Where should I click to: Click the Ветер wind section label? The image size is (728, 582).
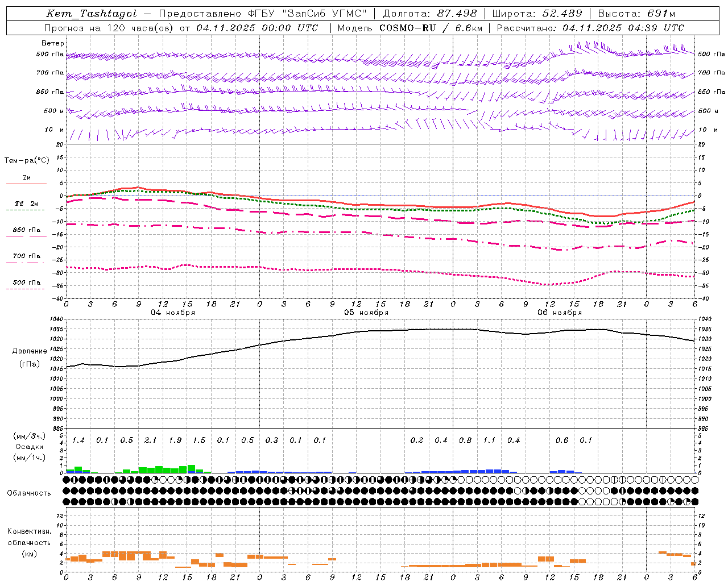[53, 43]
